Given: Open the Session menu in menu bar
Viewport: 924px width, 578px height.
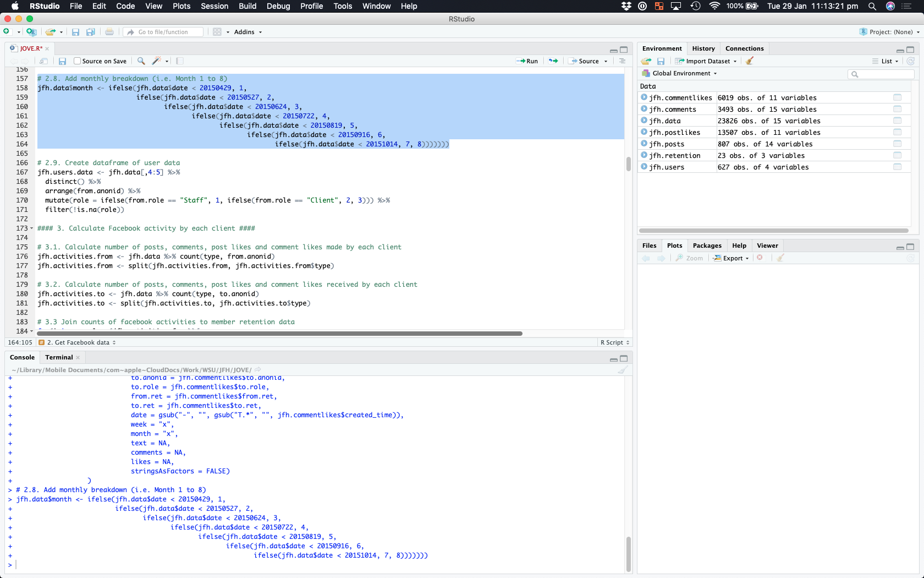Looking at the screenshot, I should 214,6.
